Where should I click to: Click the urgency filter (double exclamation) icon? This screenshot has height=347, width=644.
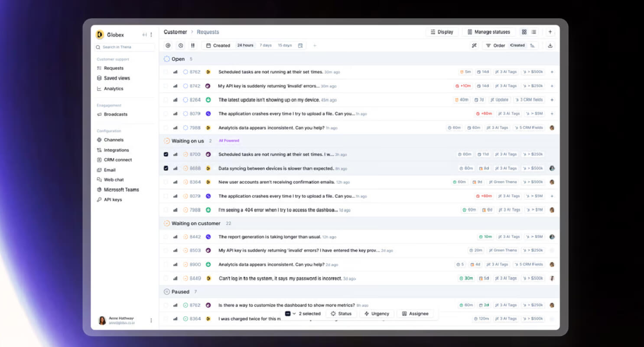193,46
